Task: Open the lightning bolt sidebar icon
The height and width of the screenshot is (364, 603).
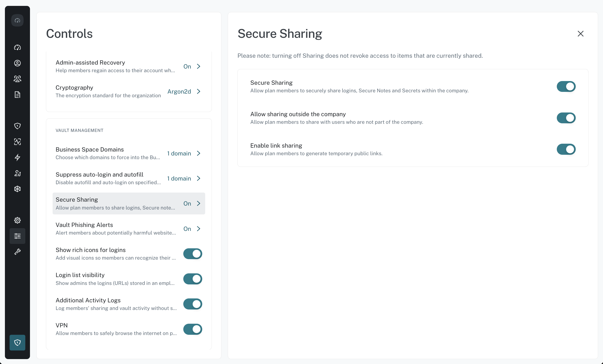Action: [x=17, y=157]
